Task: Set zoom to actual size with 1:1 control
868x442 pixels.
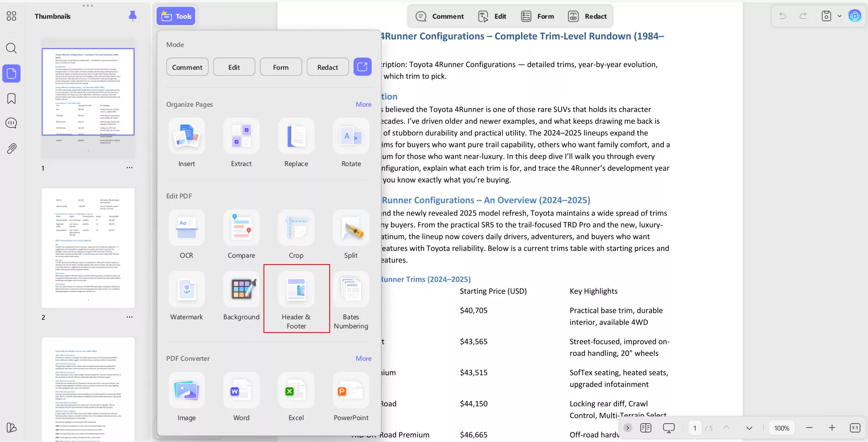Action: click(x=854, y=428)
